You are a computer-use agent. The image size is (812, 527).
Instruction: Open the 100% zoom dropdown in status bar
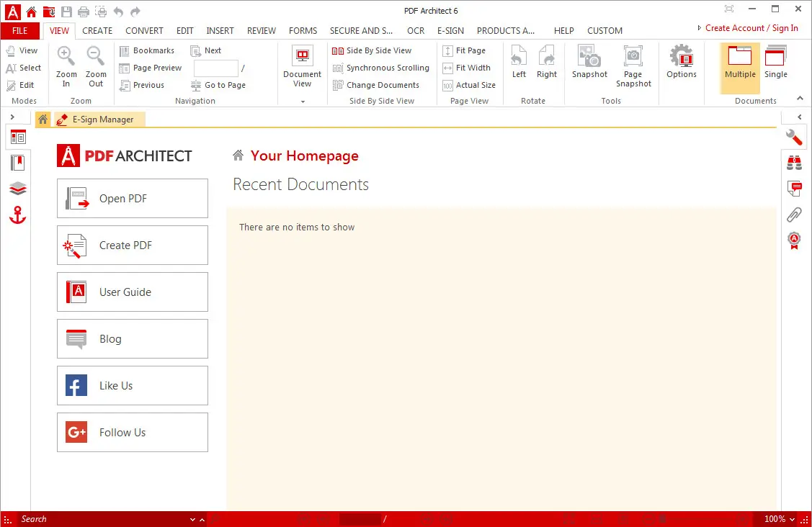780,518
